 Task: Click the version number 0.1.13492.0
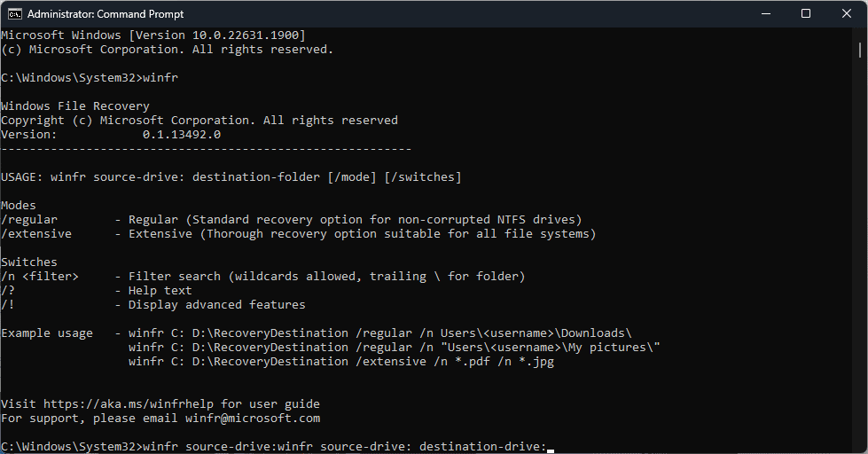182,135
